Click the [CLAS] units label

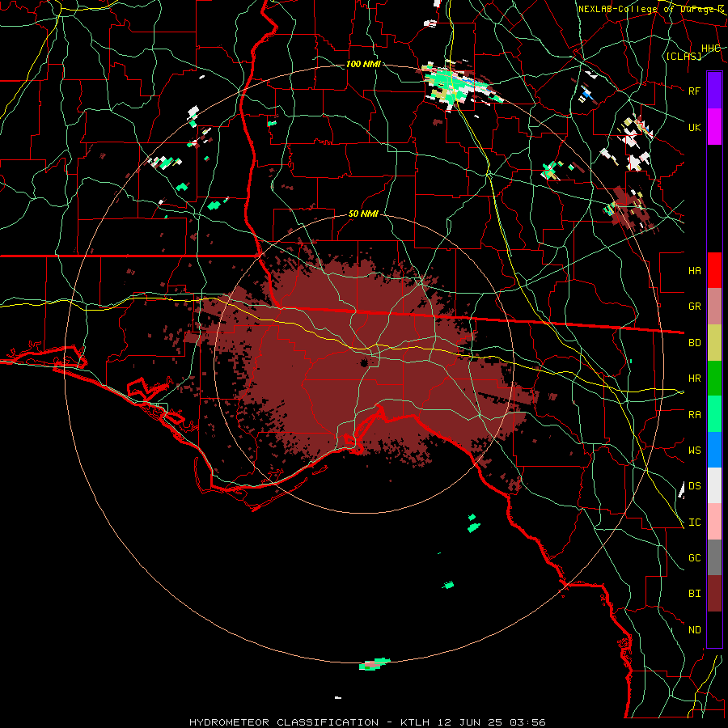[684, 56]
